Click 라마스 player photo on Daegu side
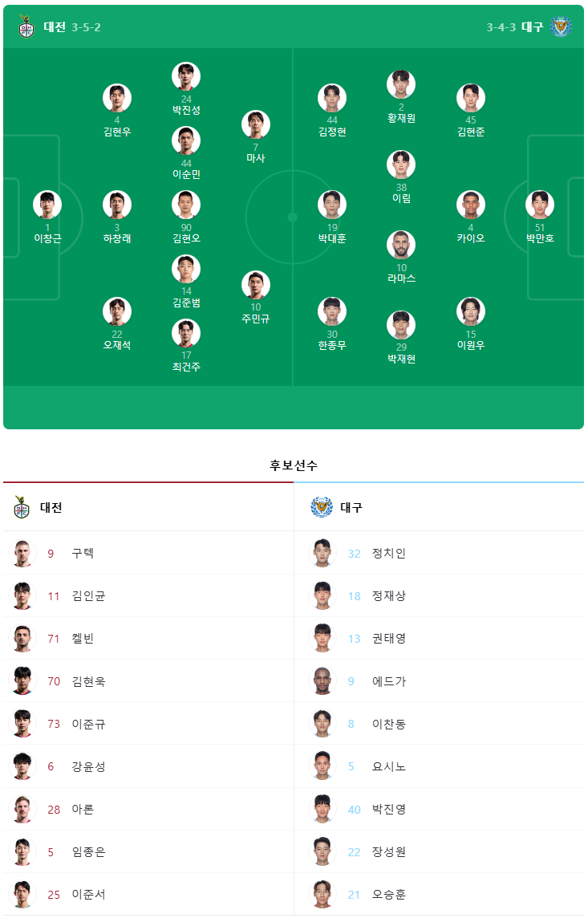Image resolution: width=588 pixels, height=918 pixels. (x=401, y=246)
